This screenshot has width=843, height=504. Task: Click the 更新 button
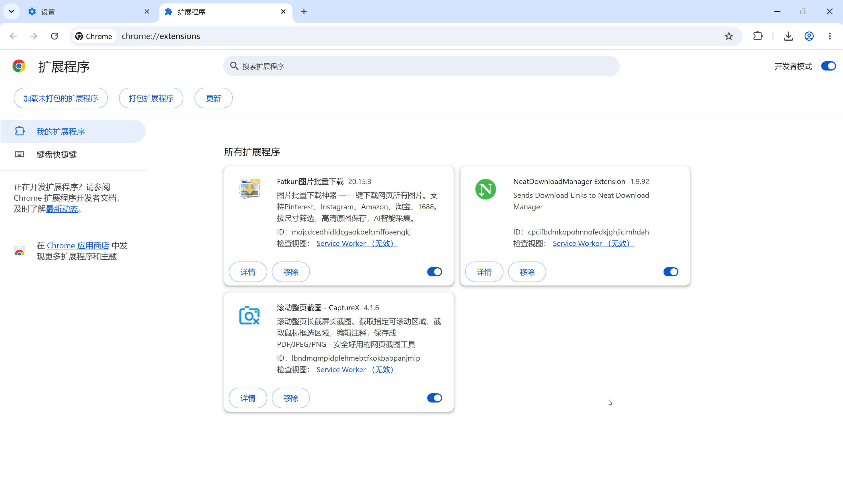tap(213, 98)
